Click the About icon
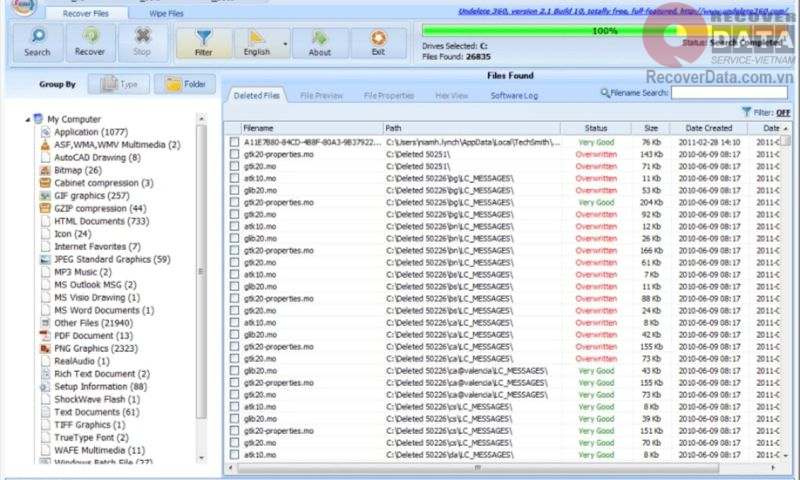This screenshot has height=480, width=800. coord(320,43)
